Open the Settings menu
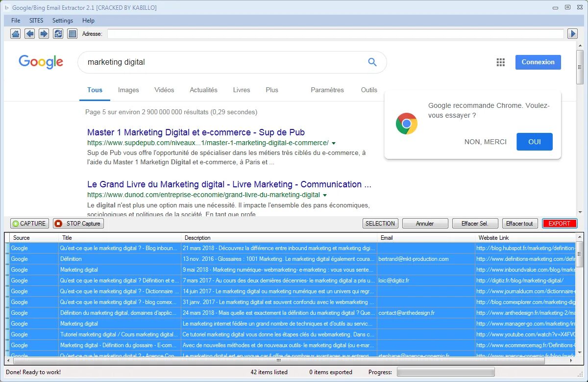 coord(63,21)
